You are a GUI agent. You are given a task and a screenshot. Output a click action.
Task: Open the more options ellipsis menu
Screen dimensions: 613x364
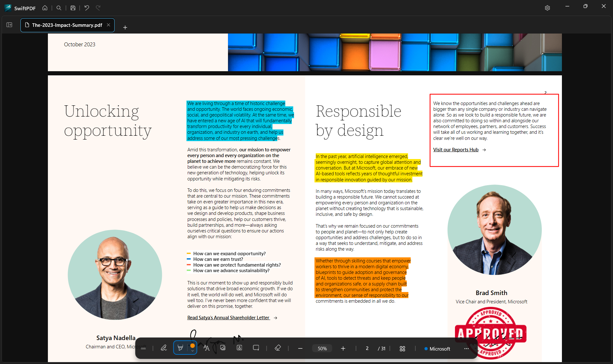coord(466,349)
